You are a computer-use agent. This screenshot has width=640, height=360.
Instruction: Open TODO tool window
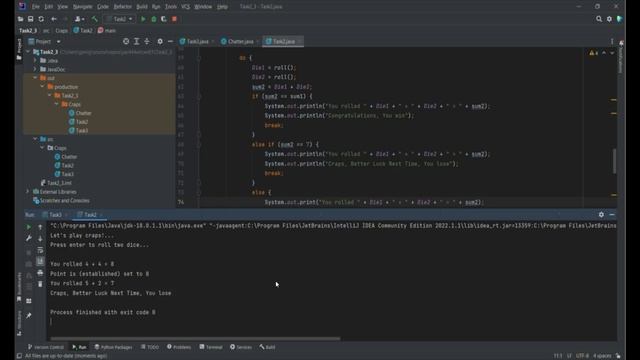150,347
